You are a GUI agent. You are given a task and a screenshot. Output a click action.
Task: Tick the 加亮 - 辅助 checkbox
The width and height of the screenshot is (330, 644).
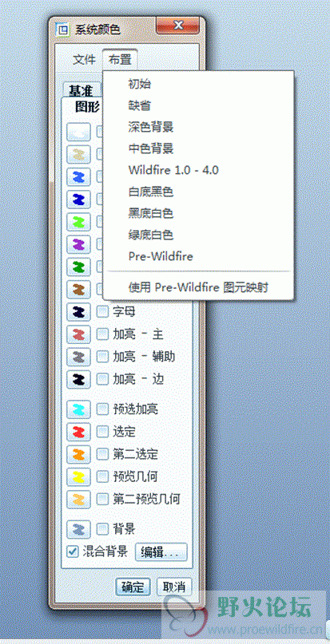point(102,357)
